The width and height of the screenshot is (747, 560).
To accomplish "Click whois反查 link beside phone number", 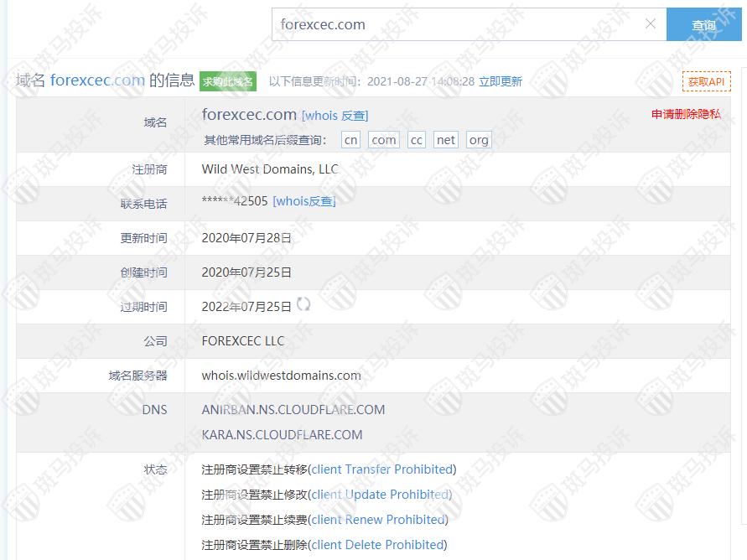I will 304,201.
